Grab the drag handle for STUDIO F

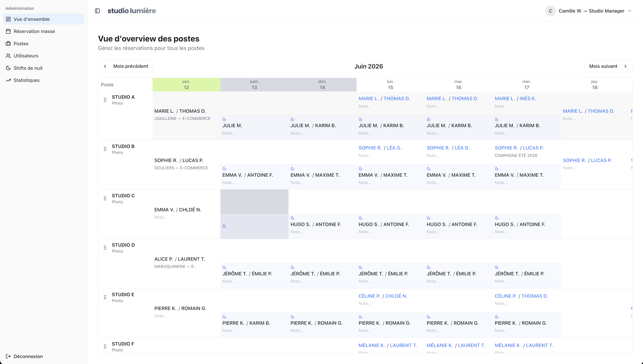105,347
